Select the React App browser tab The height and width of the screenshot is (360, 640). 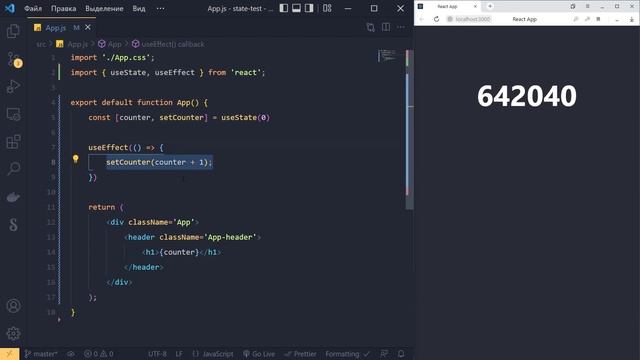(447, 7)
